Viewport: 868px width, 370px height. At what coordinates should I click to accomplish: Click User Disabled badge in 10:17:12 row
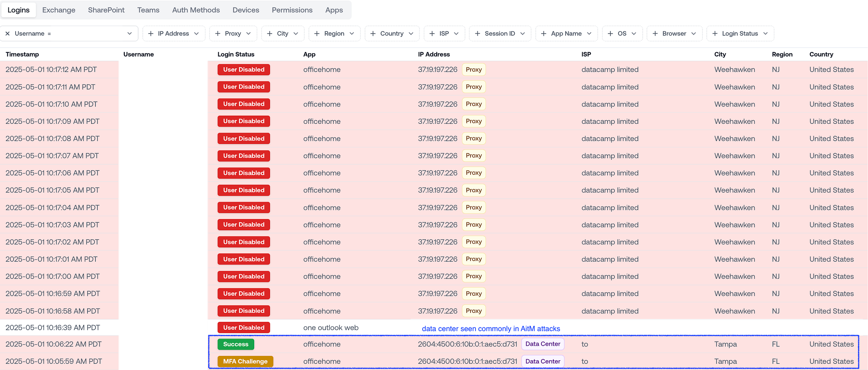[x=244, y=70]
